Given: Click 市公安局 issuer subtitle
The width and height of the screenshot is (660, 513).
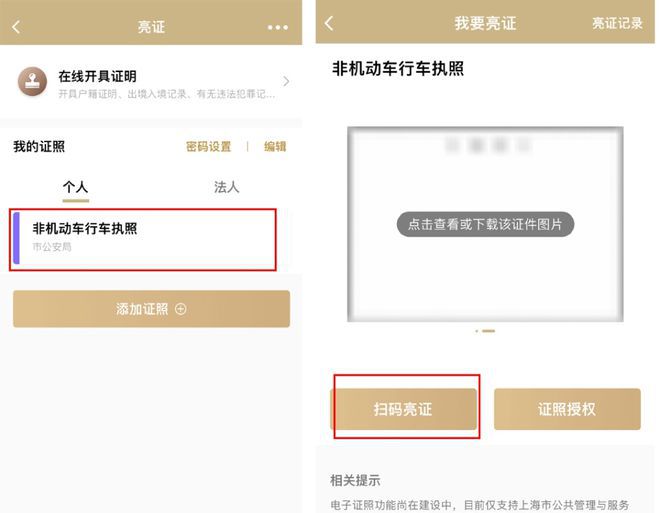Looking at the screenshot, I should pyautogui.click(x=52, y=247).
